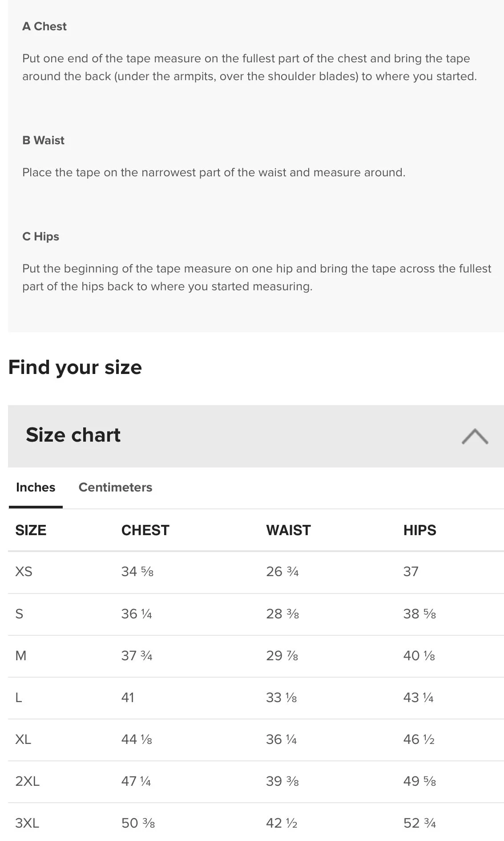This screenshot has width=504, height=841.
Task: Click the Size chart header title
Action: (73, 435)
